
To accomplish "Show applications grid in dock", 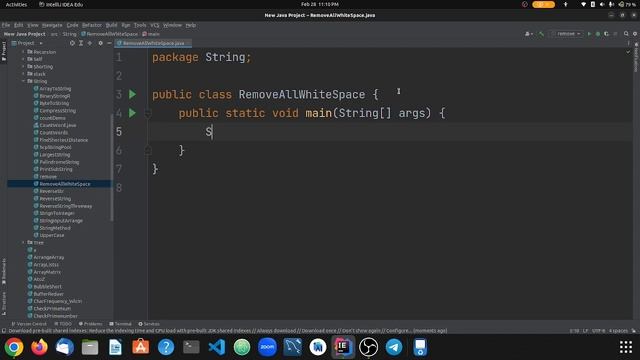I will coord(626,347).
